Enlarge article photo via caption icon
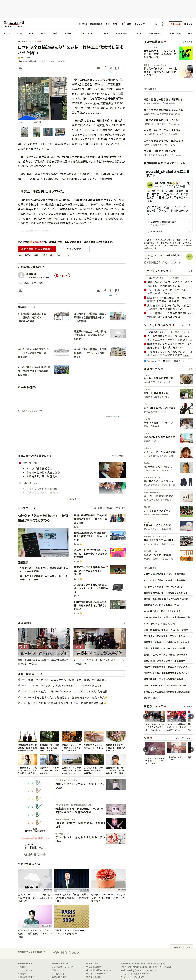The width and height of the screenshot is (196, 980). click(41, 122)
